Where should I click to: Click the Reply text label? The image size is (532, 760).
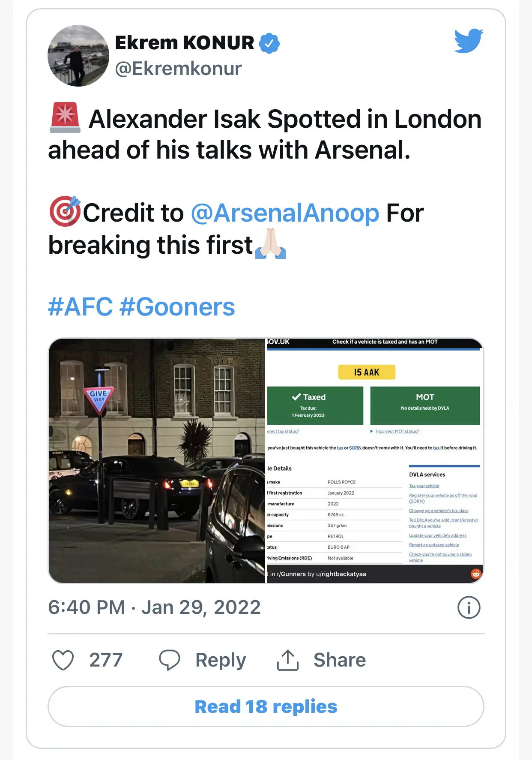[x=221, y=660]
